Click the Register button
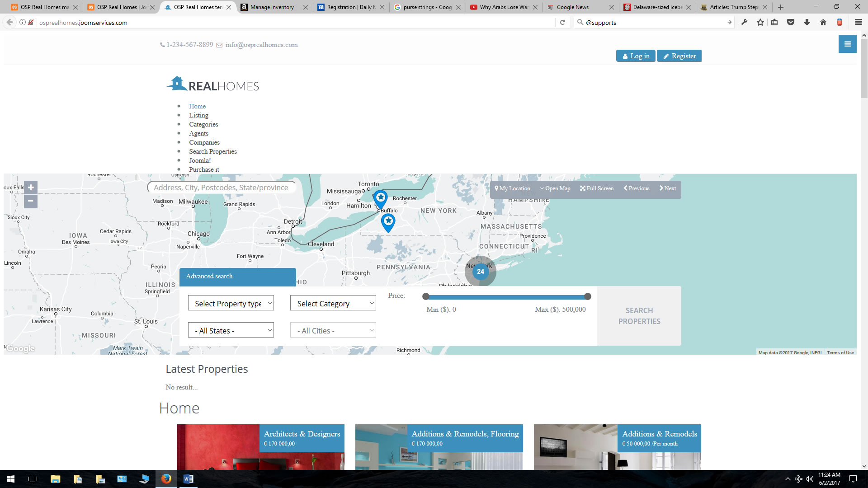 [x=679, y=56]
